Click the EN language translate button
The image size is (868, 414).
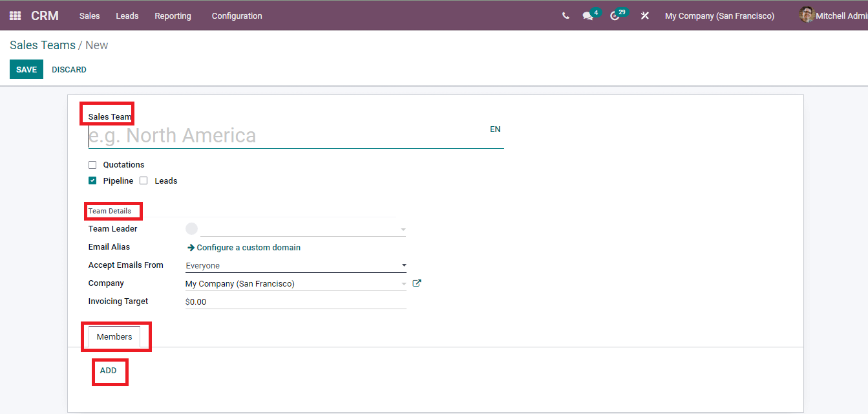tap(495, 129)
